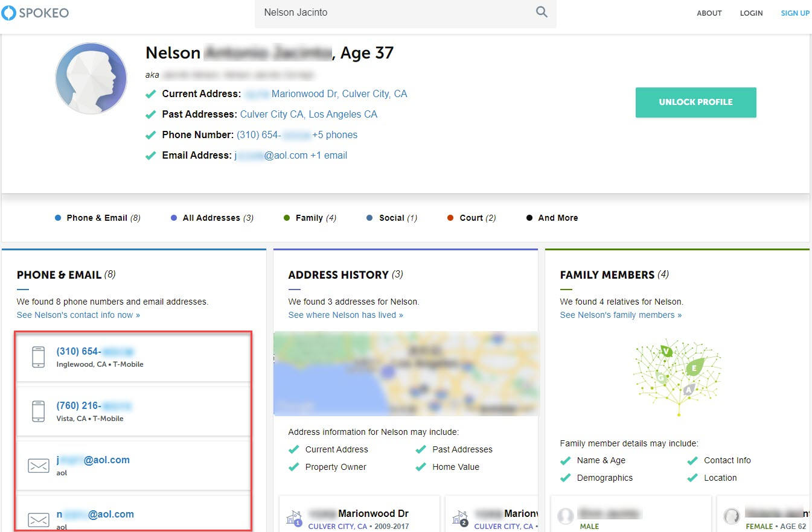Open the (310) 654 Inglewood phone entry
This screenshot has width=812, height=532.
133,358
